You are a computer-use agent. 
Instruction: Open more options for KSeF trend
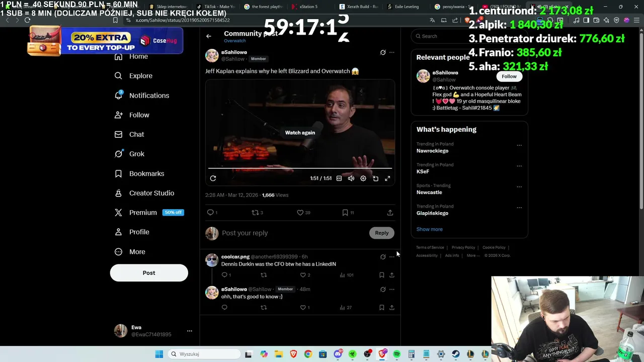coord(519,166)
